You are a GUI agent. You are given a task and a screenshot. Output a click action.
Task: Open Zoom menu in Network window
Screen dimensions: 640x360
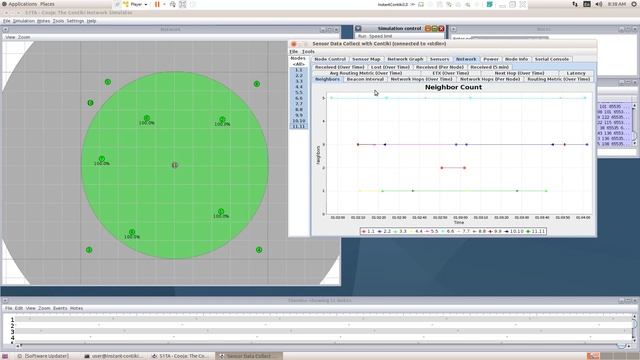24,37
